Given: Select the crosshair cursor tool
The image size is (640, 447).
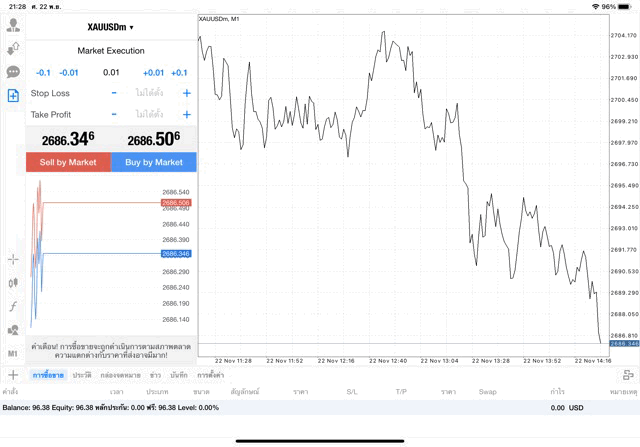Looking at the screenshot, I should click(13, 259).
